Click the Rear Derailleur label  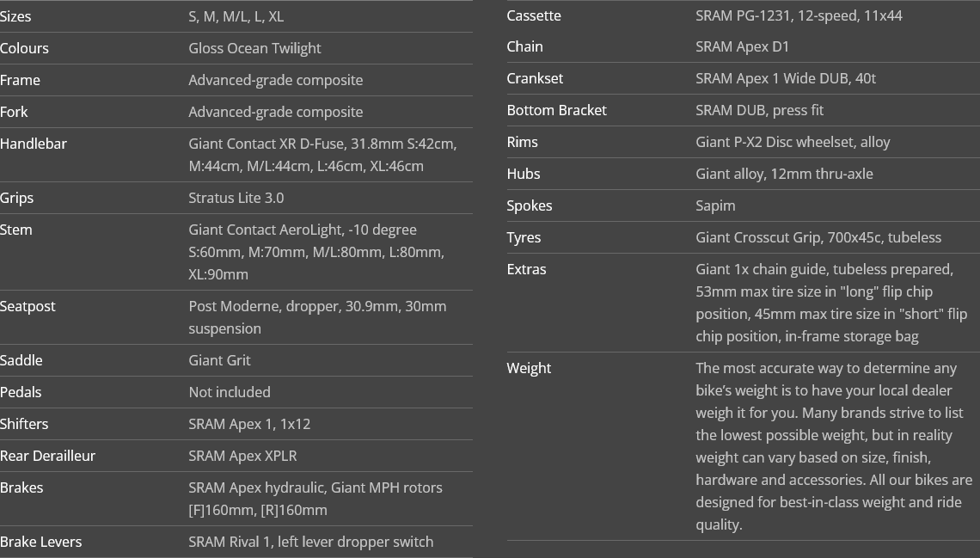pos(47,457)
